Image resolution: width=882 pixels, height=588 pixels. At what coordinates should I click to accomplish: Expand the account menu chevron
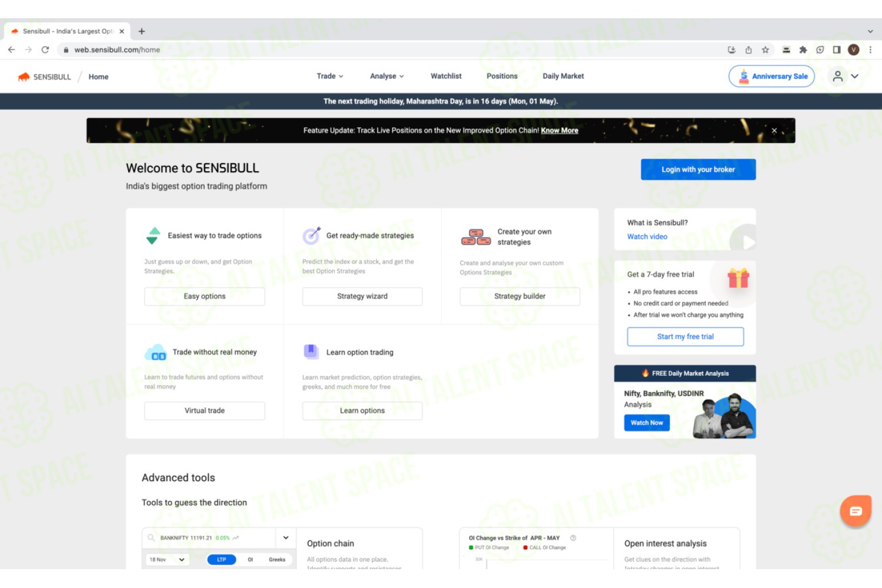pos(855,76)
